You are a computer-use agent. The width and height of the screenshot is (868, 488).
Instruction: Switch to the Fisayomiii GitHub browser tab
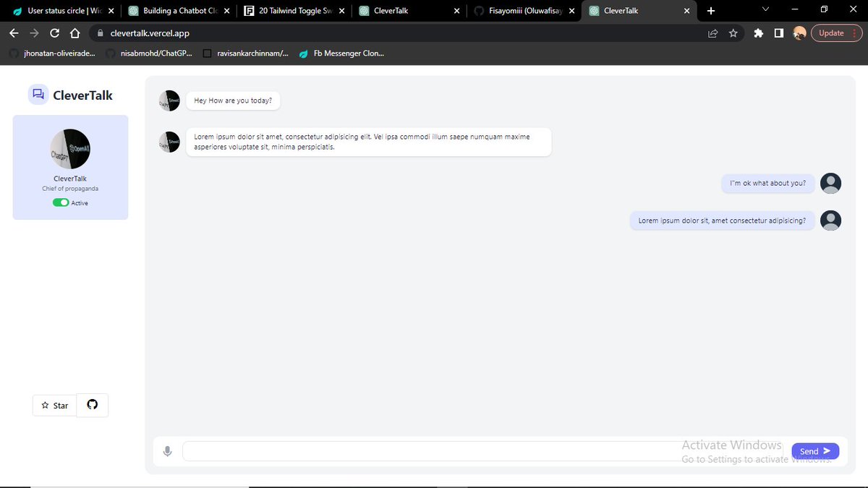click(x=524, y=11)
